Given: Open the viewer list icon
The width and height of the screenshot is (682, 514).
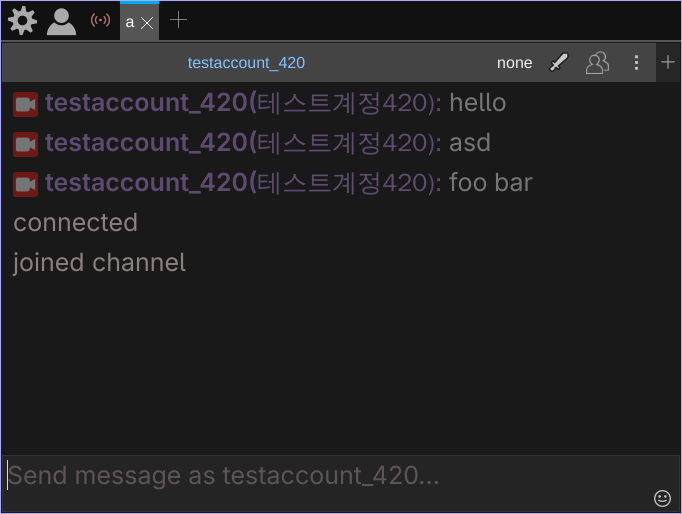Looking at the screenshot, I should 597,63.
